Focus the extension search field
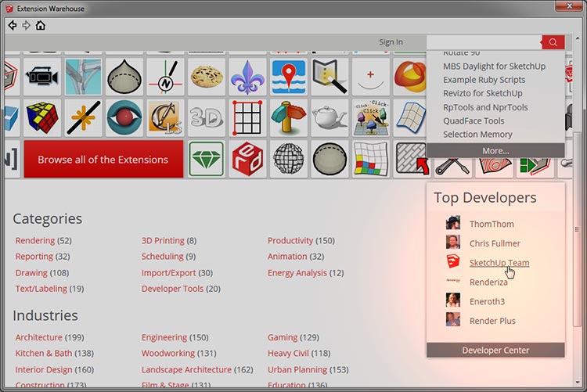The image size is (587, 392). 484,42
